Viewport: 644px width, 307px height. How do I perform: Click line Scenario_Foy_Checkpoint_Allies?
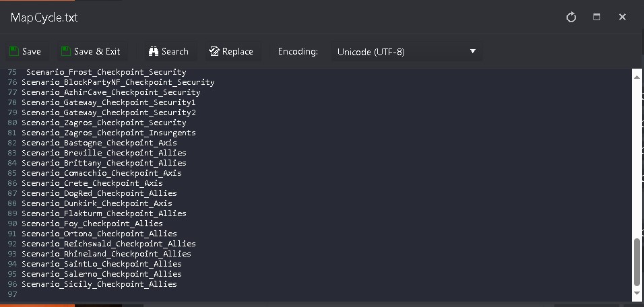click(92, 224)
